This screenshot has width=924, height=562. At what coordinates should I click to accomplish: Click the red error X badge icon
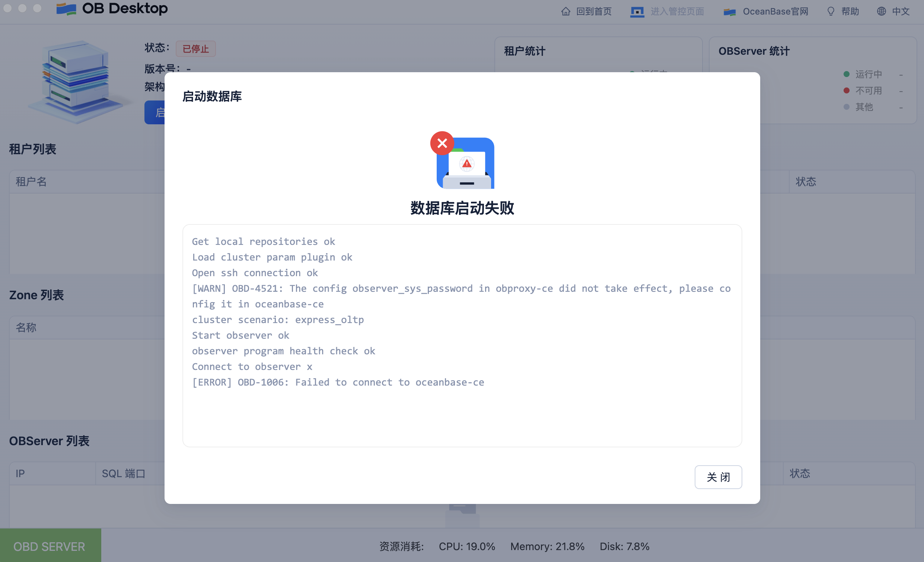tap(442, 143)
